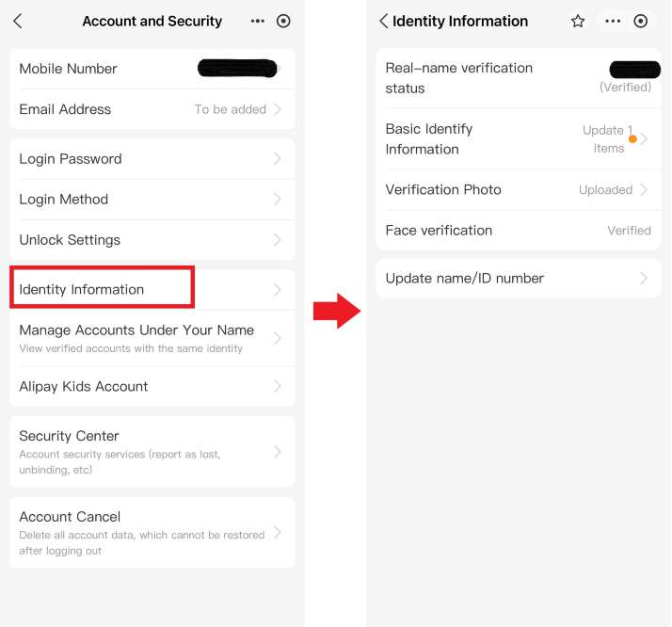Tap Update name/ID number
The height and width of the screenshot is (627, 672).
click(x=519, y=278)
